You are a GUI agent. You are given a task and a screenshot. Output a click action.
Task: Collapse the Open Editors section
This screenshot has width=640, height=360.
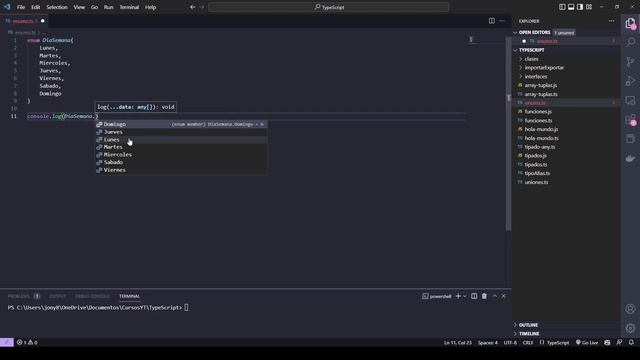click(x=534, y=32)
